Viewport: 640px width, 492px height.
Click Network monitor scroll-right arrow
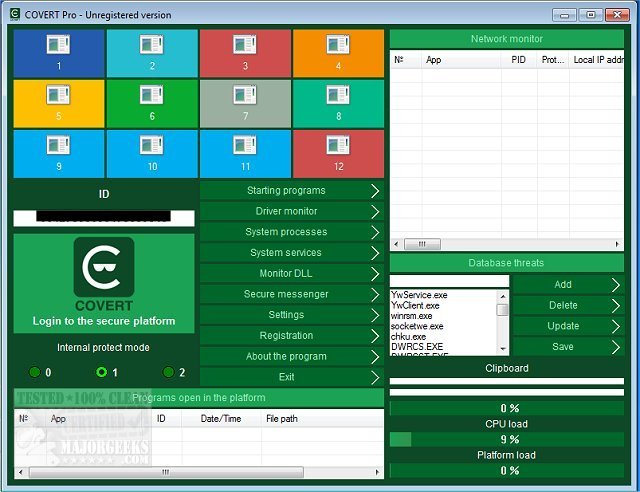[x=617, y=244]
